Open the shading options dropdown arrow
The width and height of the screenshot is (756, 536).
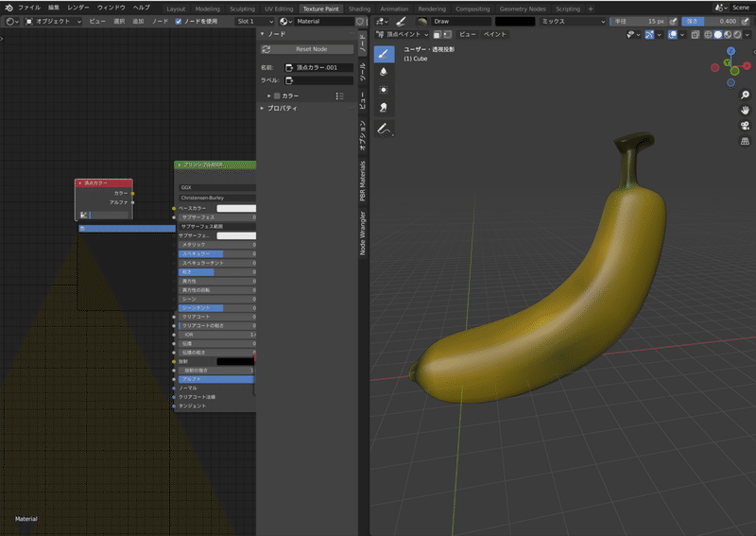tap(747, 35)
